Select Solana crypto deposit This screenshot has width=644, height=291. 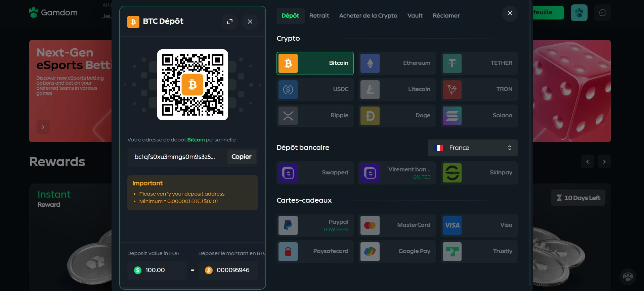479,116
